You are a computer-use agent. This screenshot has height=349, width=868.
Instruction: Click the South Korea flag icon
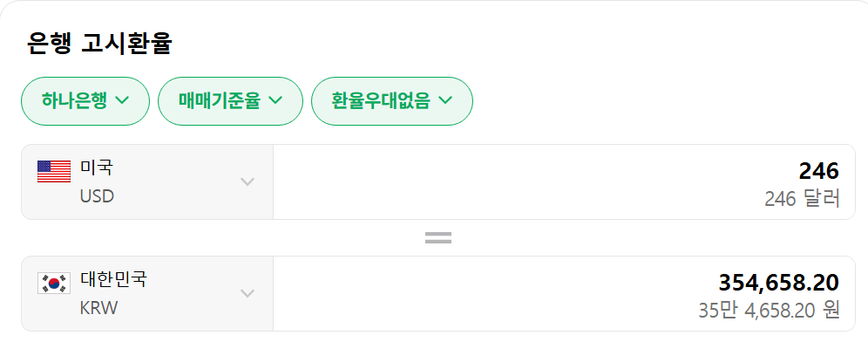click(54, 283)
